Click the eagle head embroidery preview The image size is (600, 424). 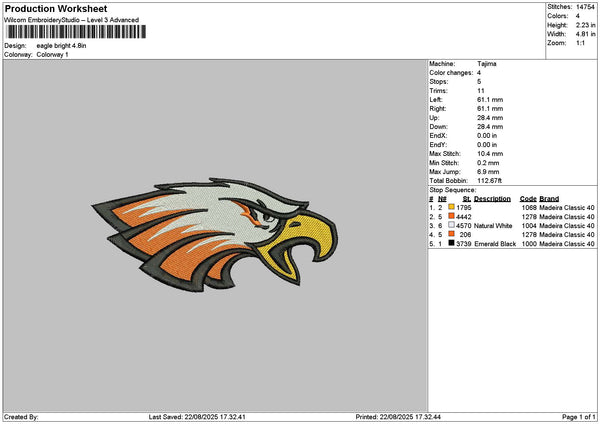pos(215,234)
